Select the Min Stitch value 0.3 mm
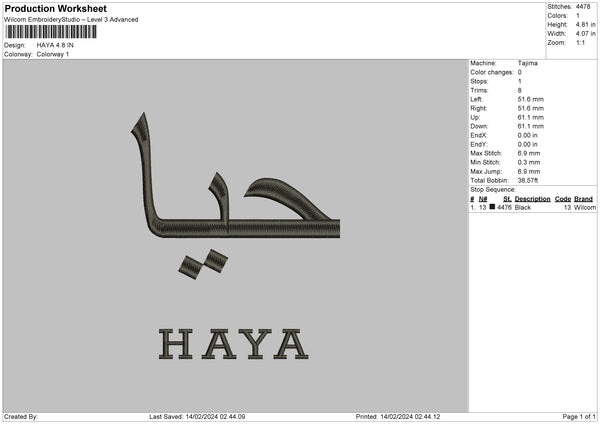Screen dimensions: 600x424 coord(529,162)
